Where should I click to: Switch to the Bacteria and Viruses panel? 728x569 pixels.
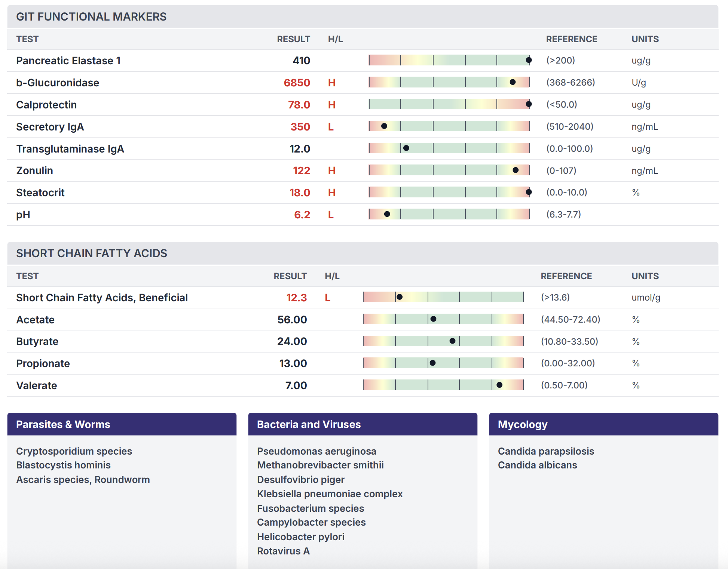coord(309,424)
